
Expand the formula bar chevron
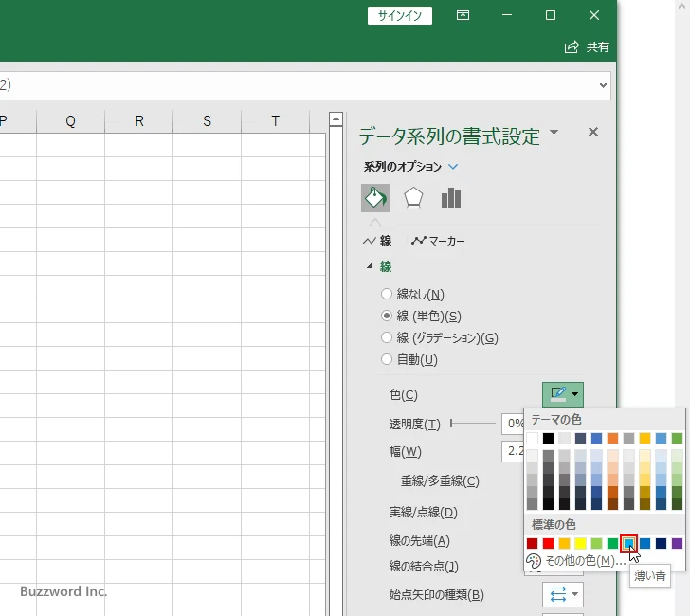coord(603,85)
